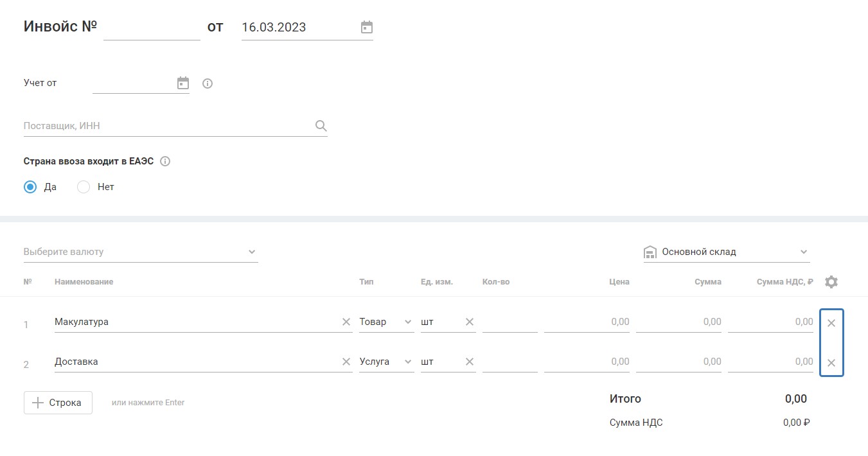Open type dropdown showing Услуга
Image resolution: width=868 pixels, height=456 pixels.
pos(385,362)
